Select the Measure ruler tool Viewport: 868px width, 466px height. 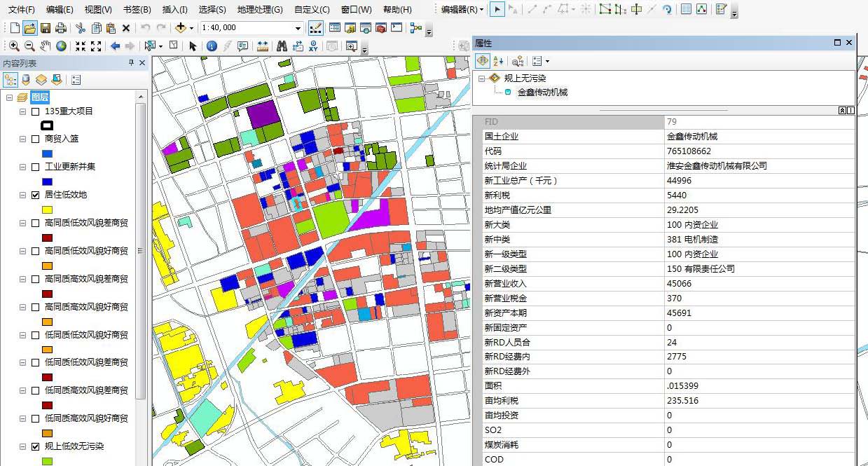click(263, 46)
